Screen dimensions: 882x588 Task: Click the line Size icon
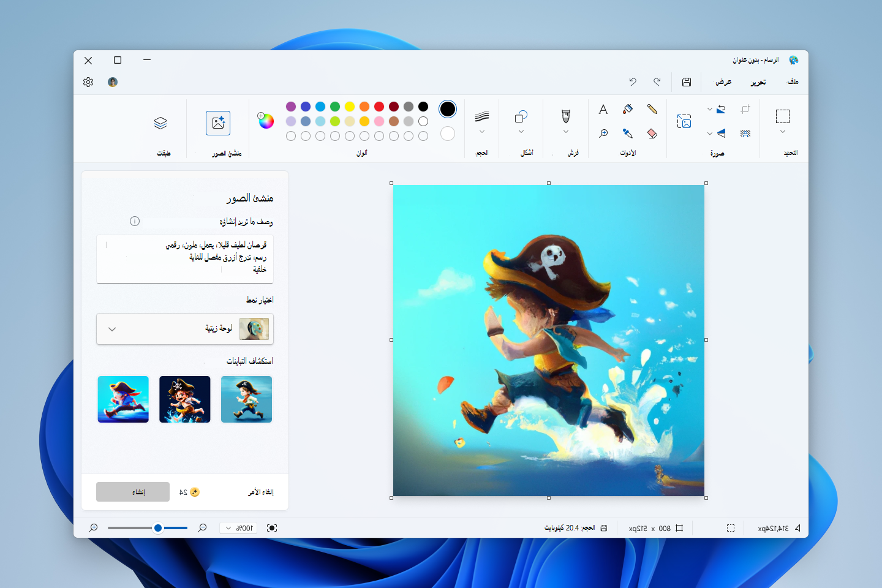pyautogui.click(x=482, y=116)
